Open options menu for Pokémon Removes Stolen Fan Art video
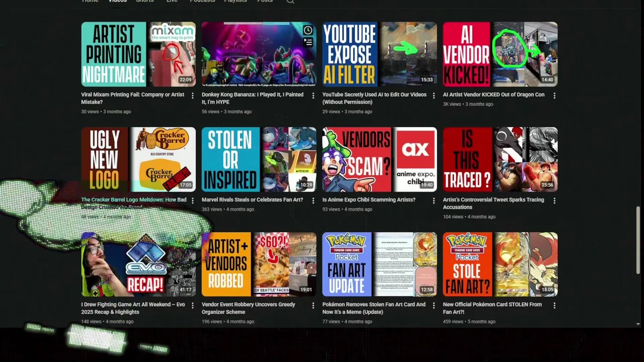Image resolution: width=644 pixels, height=362 pixels. coord(434,306)
